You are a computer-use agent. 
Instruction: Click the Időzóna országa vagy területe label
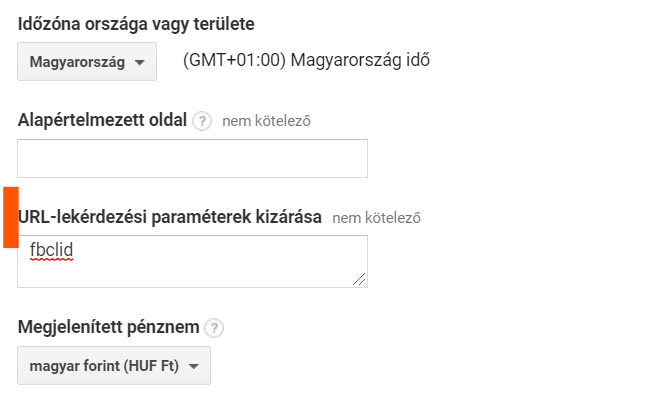point(136,24)
